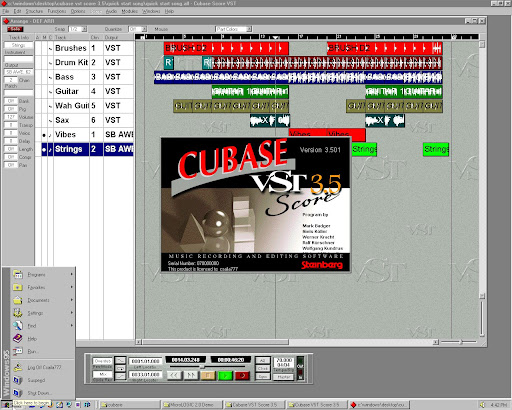Select the first BRUSH D2 red part

point(226,48)
